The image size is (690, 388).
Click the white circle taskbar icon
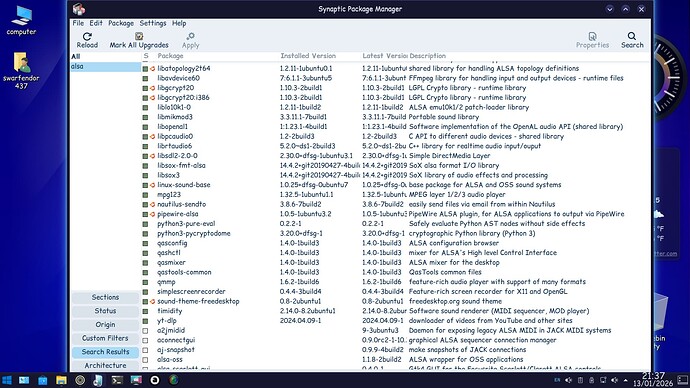pyautogui.click(x=155, y=380)
